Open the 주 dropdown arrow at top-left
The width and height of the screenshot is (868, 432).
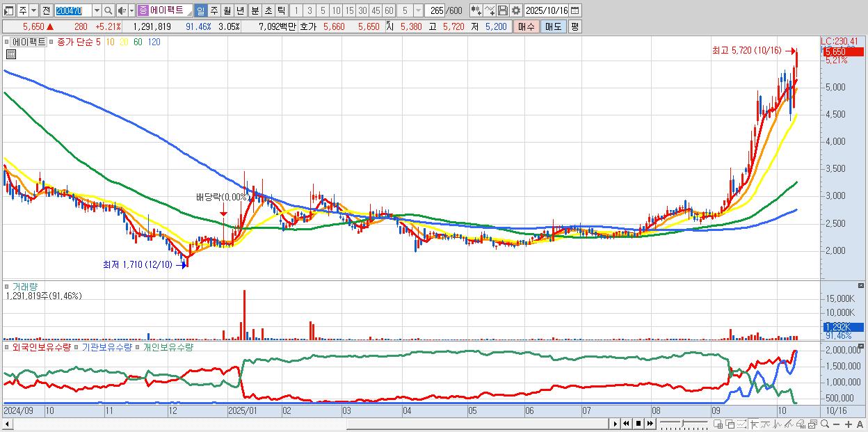click(x=33, y=10)
